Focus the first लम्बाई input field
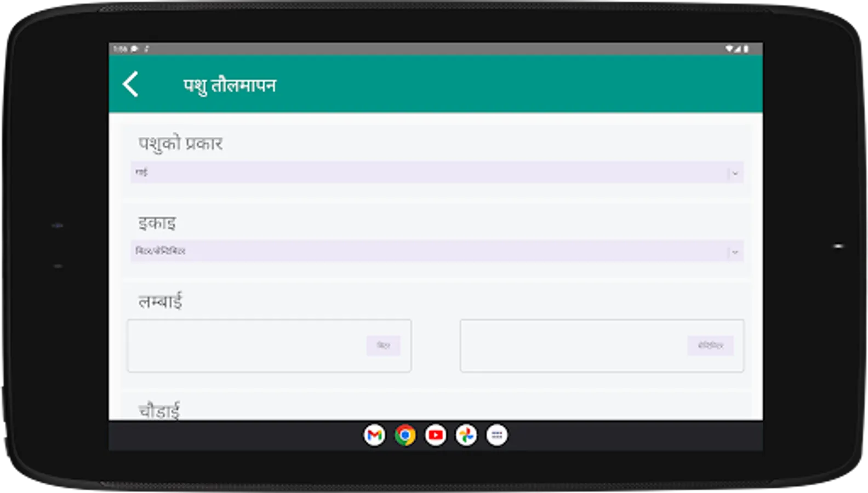 [x=269, y=346]
